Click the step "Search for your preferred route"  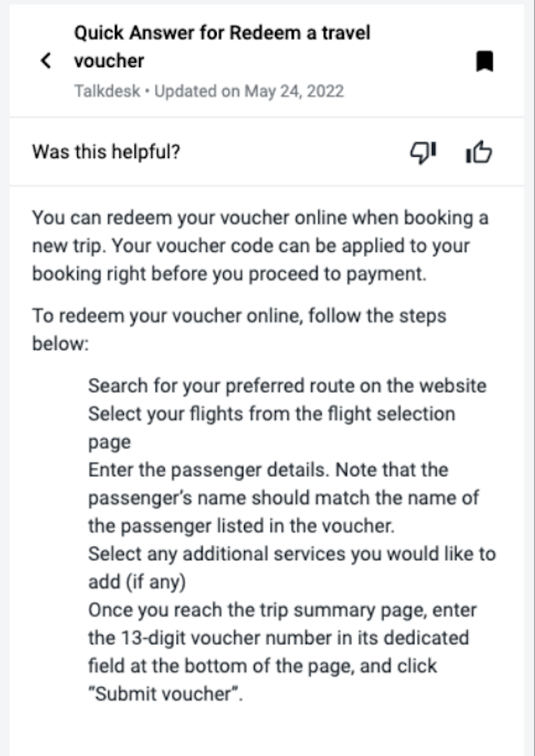click(x=286, y=386)
